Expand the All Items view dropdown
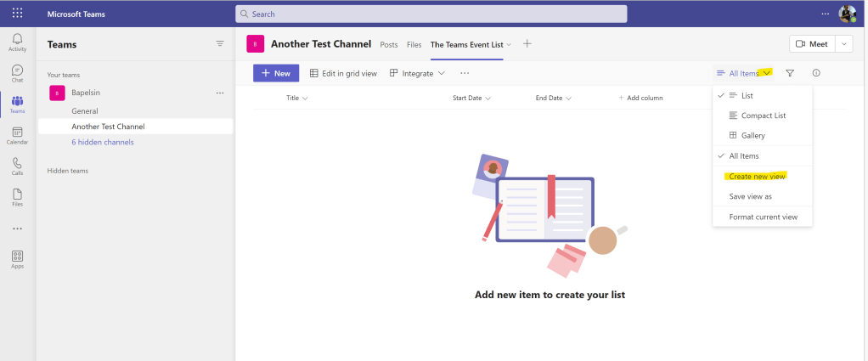The image size is (868, 361). coord(744,74)
